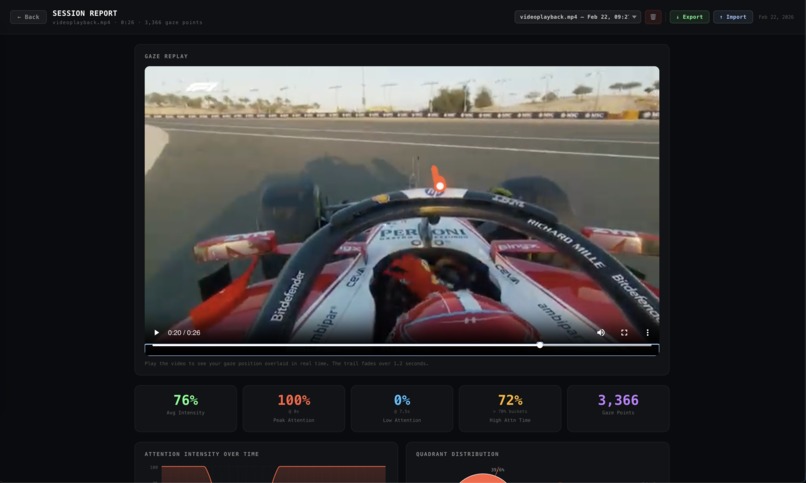Open video more options menu
This screenshot has width=806, height=483.
coord(647,332)
